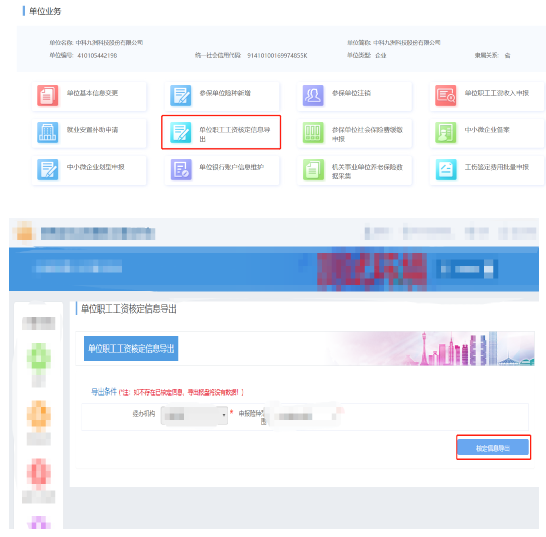This screenshot has width=546, height=537.
Task: Click the orange sidebar icon
Action: (39, 414)
